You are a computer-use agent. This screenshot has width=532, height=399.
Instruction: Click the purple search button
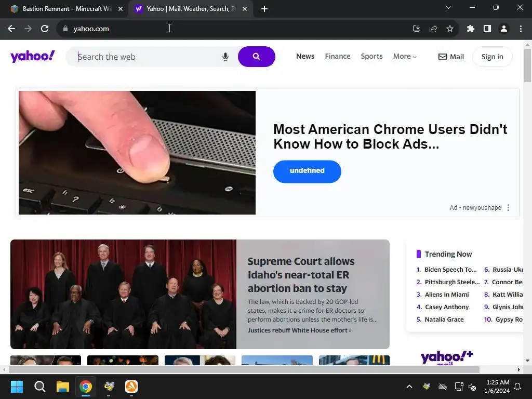[257, 57]
